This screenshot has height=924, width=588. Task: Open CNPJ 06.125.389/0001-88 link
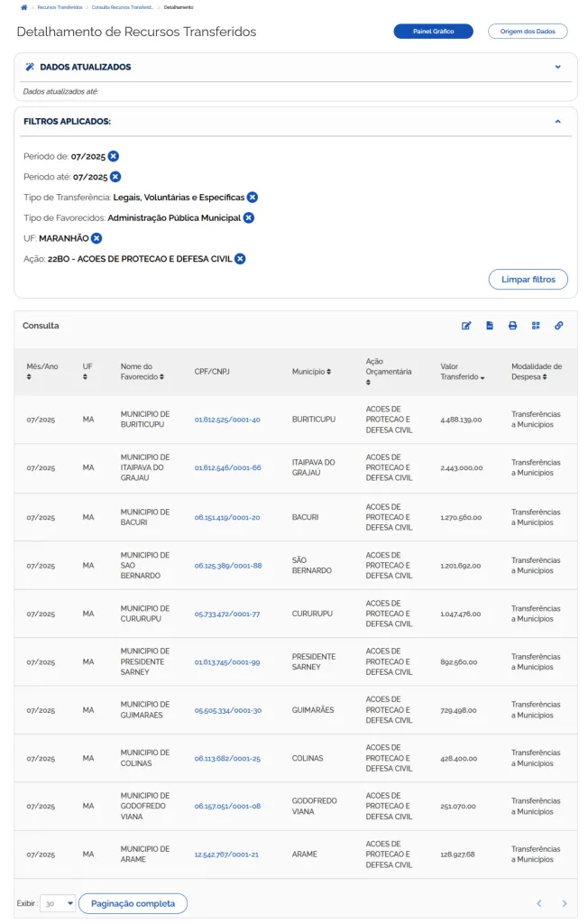tap(228, 566)
